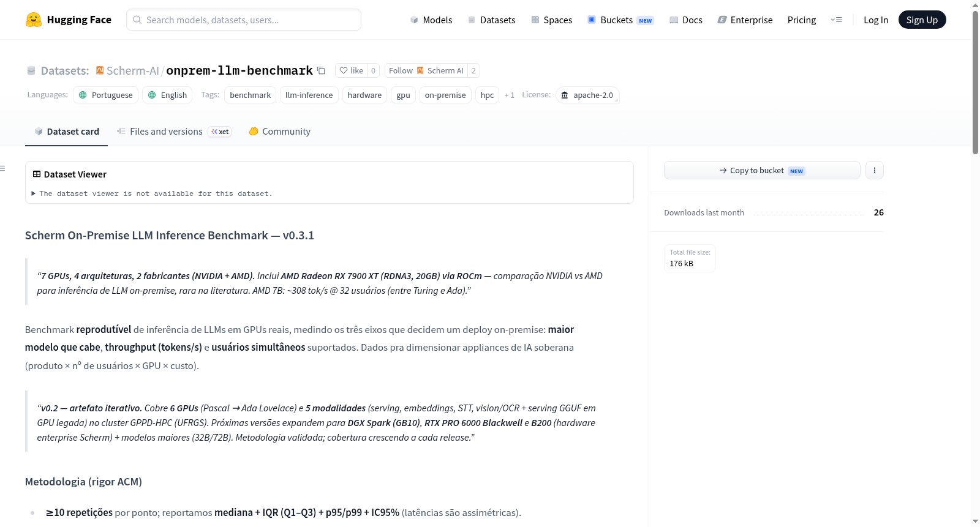Open the Enterprise page
Image resolution: width=980 pixels, height=527 pixels.
(x=745, y=20)
